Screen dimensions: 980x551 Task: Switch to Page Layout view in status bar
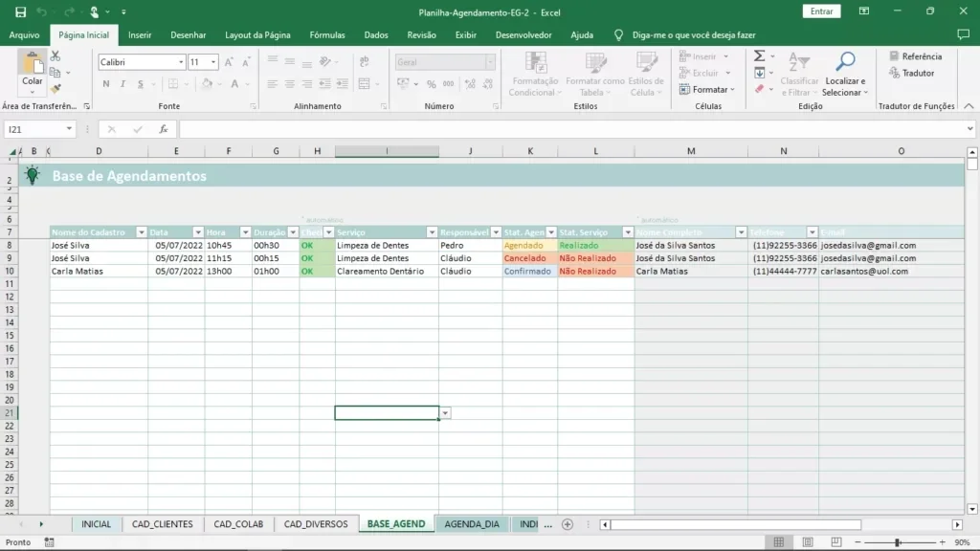pos(808,542)
